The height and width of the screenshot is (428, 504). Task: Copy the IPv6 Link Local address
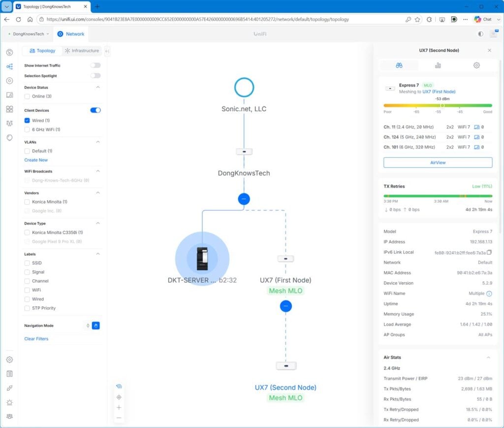coord(489,252)
